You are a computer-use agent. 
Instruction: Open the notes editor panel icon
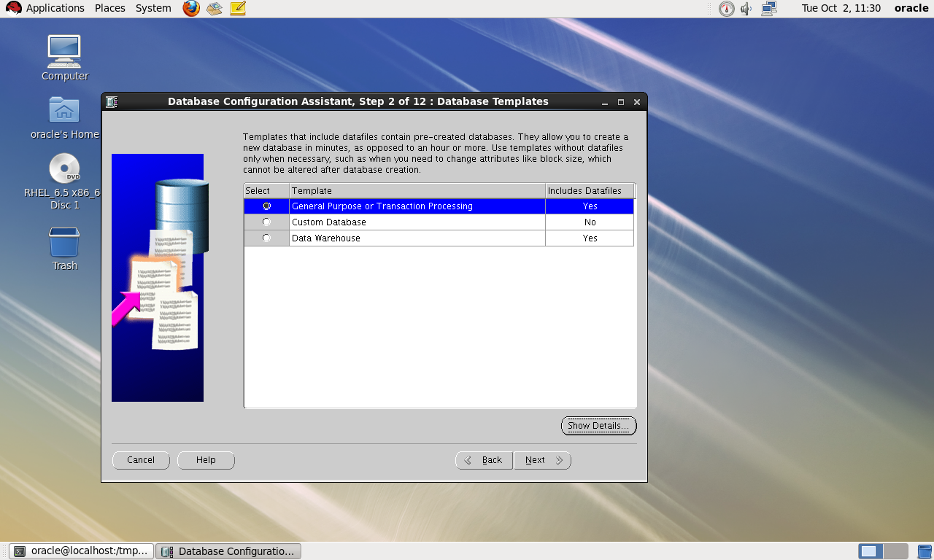point(238,9)
